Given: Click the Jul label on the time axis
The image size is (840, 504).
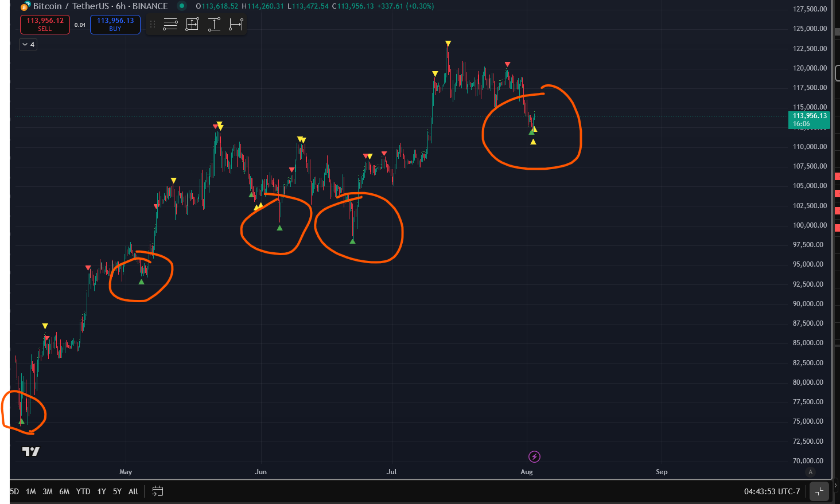Looking at the screenshot, I should click(x=391, y=472).
